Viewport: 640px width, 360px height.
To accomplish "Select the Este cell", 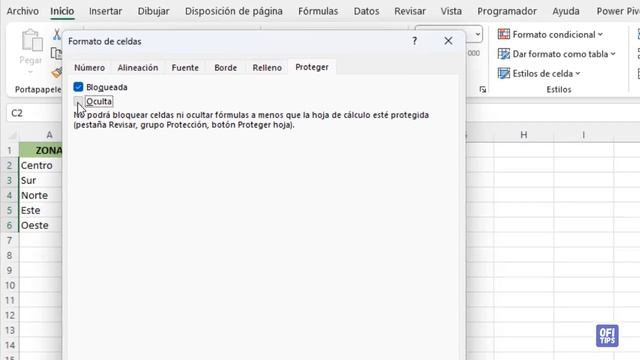I will click(40, 210).
